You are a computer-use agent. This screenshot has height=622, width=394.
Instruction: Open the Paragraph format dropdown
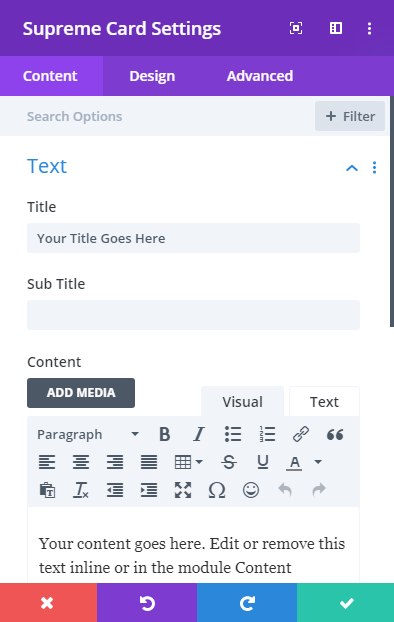point(88,434)
